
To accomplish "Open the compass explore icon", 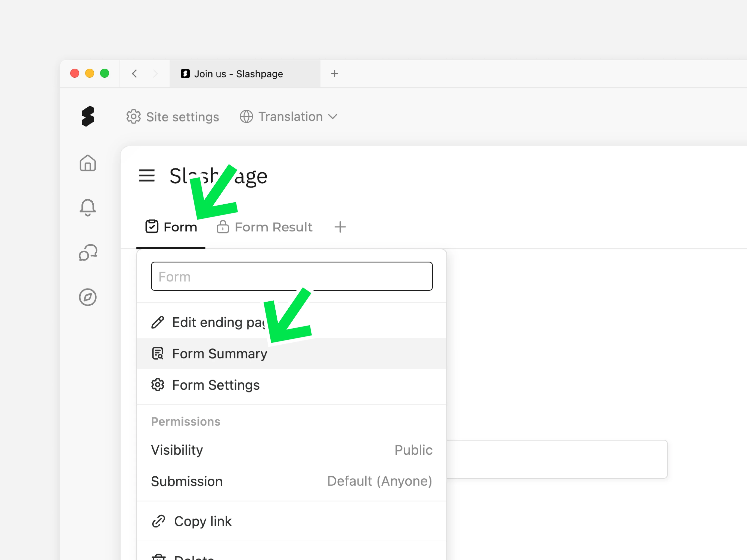I will 88,297.
